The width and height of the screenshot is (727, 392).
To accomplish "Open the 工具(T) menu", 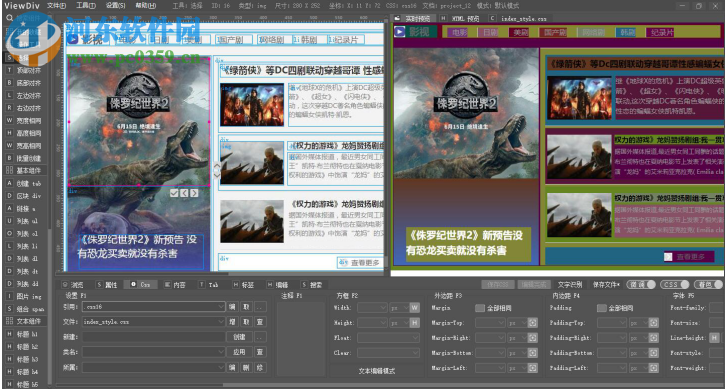I will click(86, 6).
